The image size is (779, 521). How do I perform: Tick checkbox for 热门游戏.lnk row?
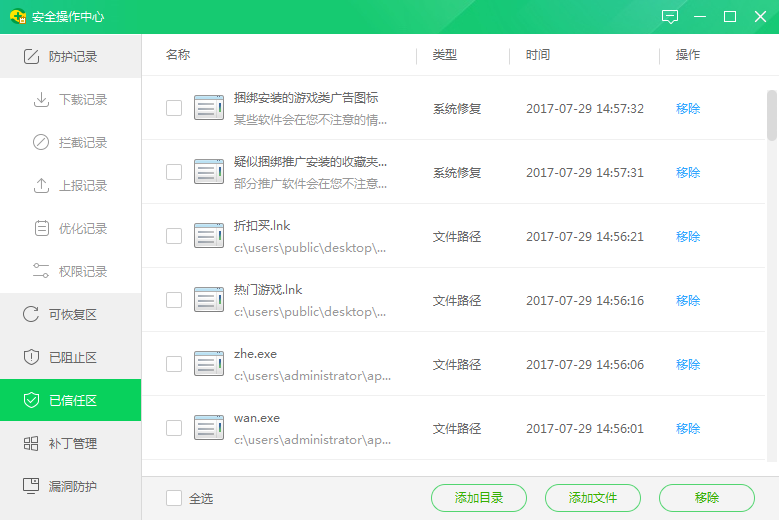[x=174, y=300]
